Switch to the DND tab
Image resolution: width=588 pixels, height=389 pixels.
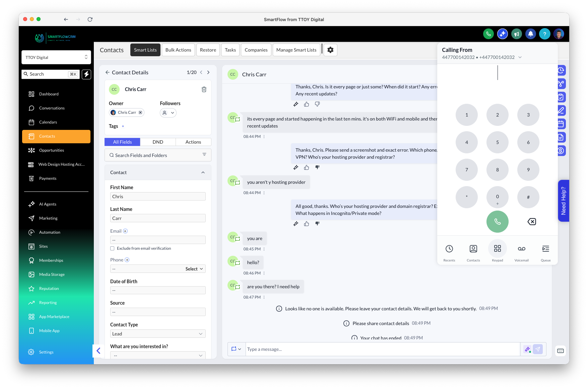point(157,142)
